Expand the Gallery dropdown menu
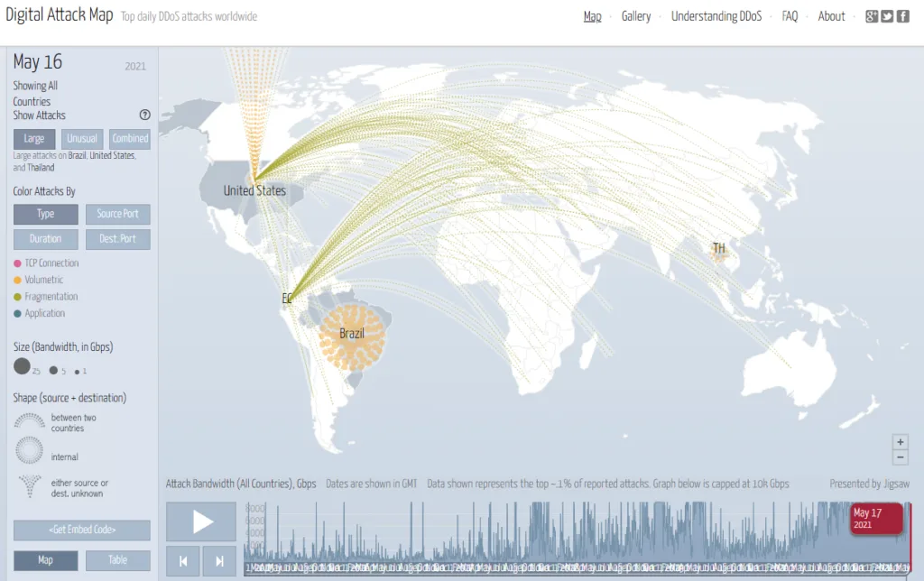Image resolution: width=924 pixels, height=581 pixels. [637, 16]
